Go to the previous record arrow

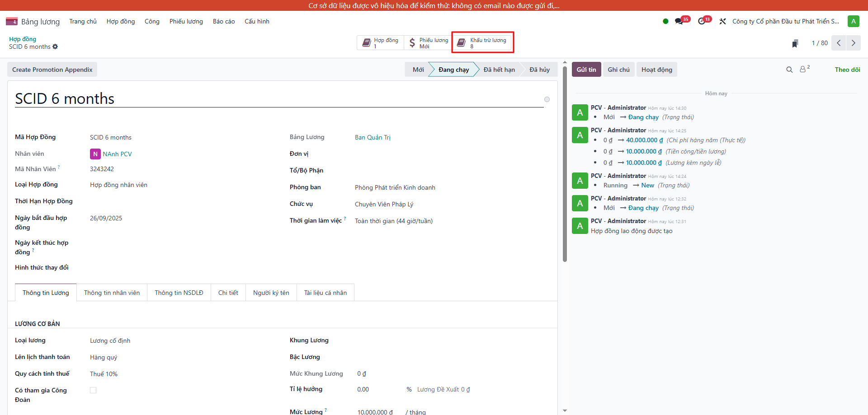[x=839, y=43]
